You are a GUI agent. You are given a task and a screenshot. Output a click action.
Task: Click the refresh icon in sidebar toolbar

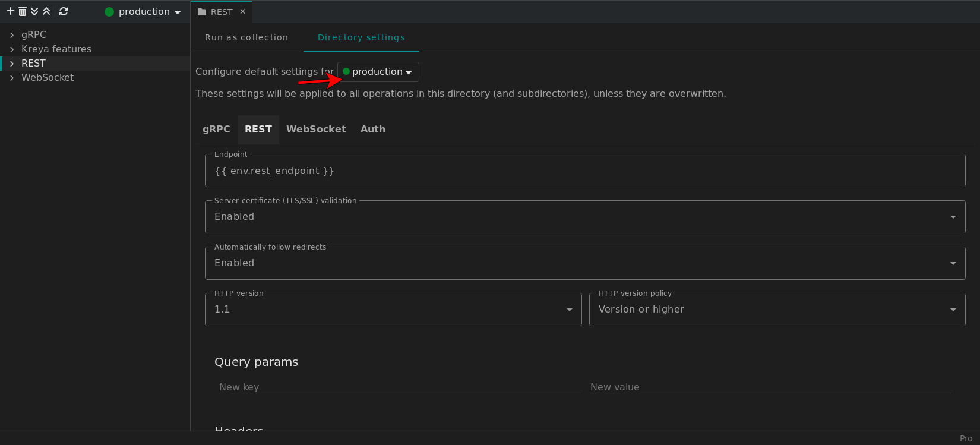click(64, 11)
